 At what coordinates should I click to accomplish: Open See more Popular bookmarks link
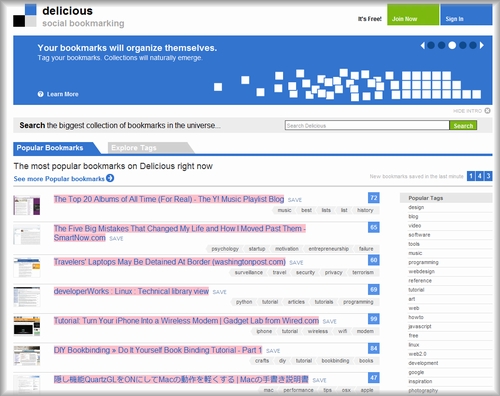[59, 179]
